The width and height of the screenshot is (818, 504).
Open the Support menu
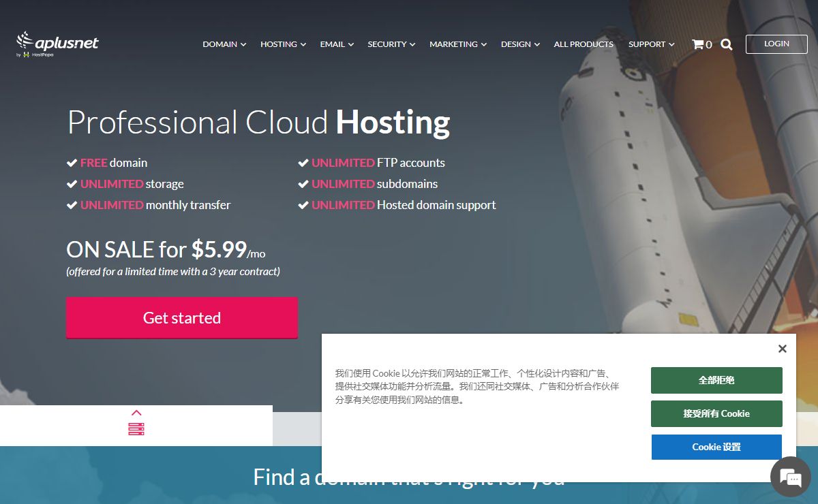pyautogui.click(x=651, y=44)
